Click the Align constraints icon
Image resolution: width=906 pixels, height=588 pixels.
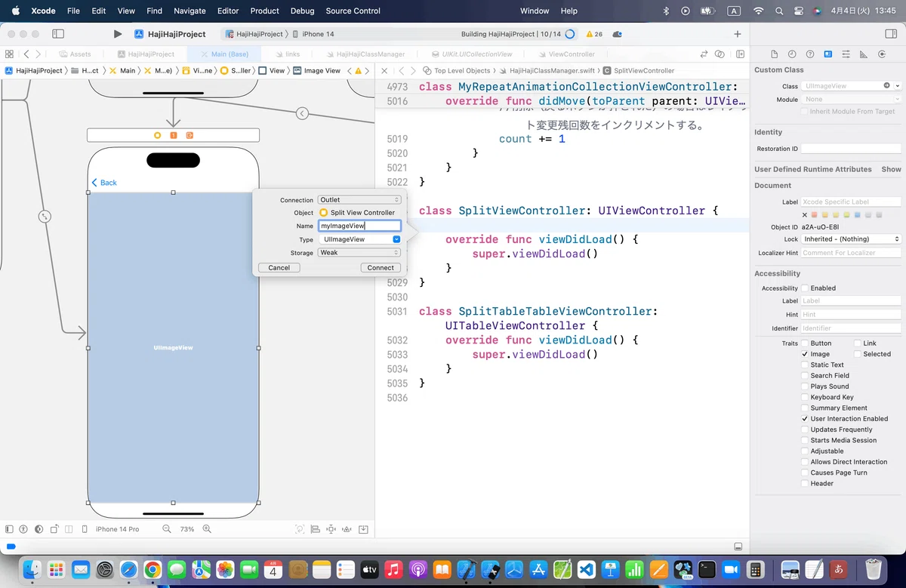point(316,529)
